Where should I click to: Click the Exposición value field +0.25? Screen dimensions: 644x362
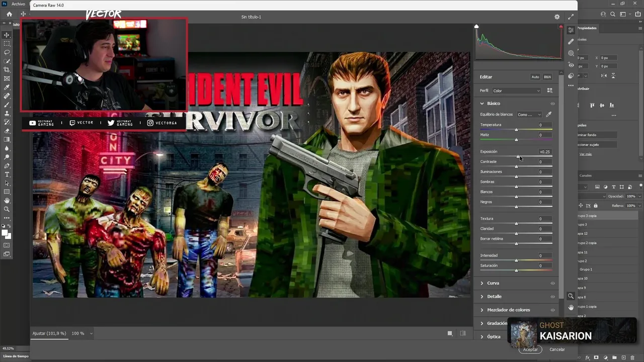(x=544, y=151)
